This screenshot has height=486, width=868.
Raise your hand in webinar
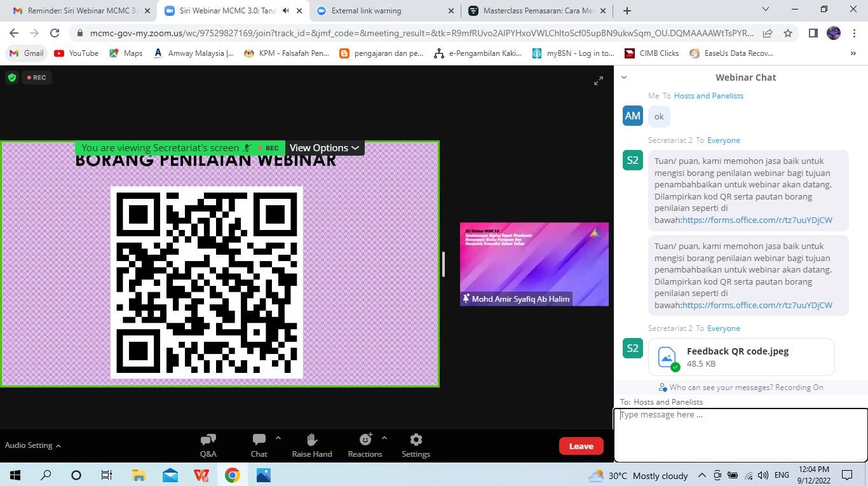[312, 445]
